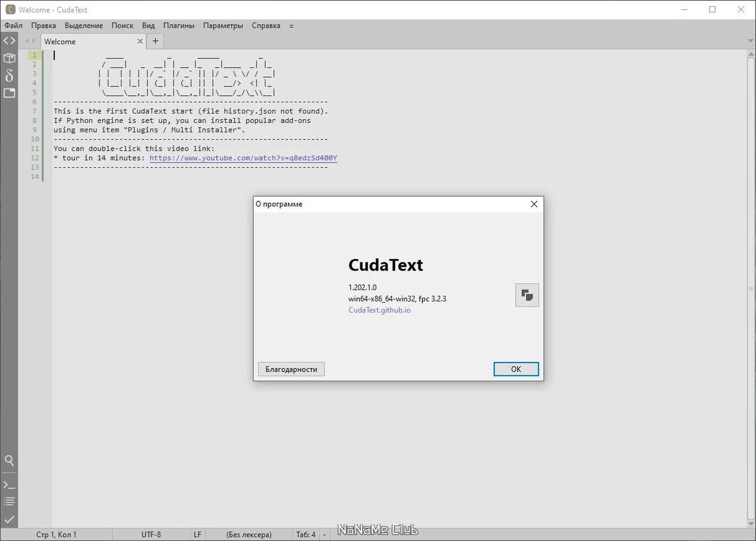Screen dimensions: 756x541
Task: Click version text 1.202.1.0
Action: tap(362, 287)
